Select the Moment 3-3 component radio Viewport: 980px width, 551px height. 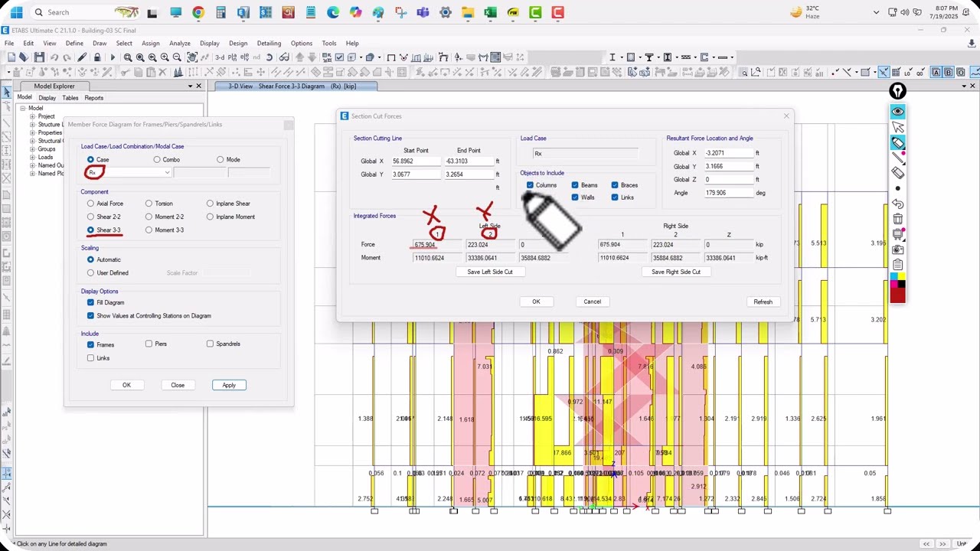(149, 230)
